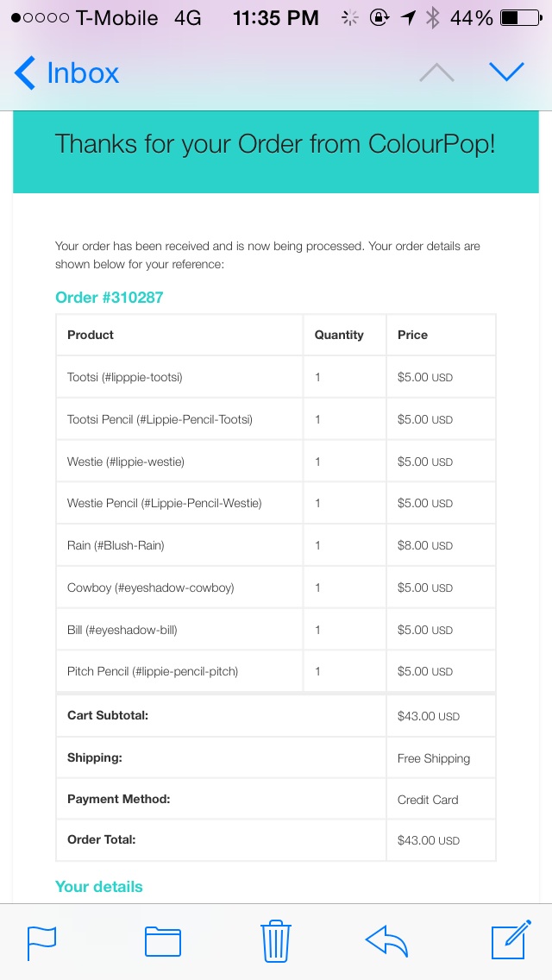Tap the Thanks for your Order banner
The width and height of the screenshot is (552, 980).
click(276, 152)
